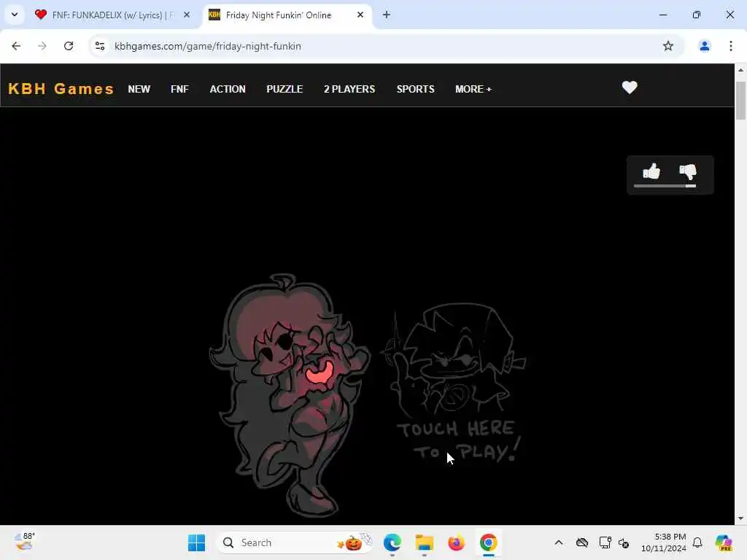Open a new browser tab

pyautogui.click(x=387, y=15)
